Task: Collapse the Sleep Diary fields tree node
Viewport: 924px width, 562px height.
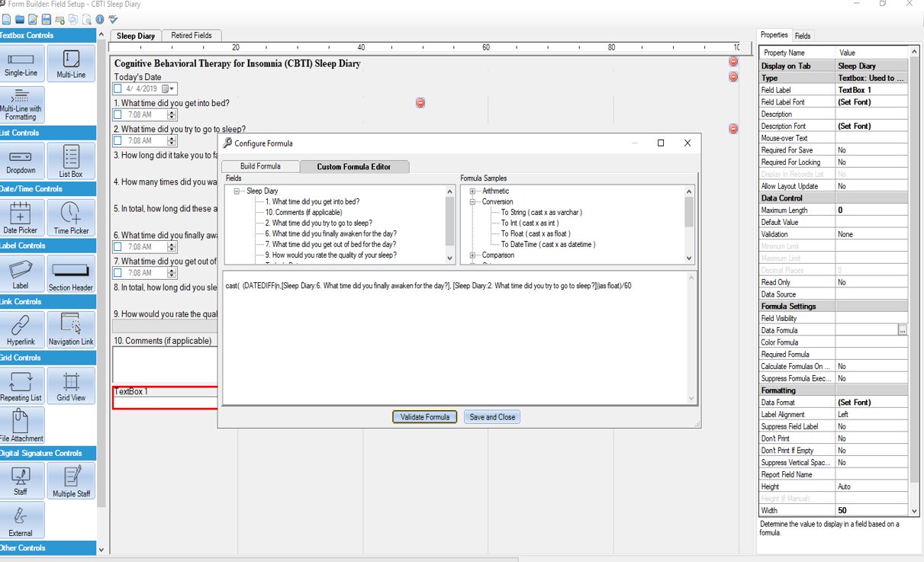Action: 237,191
